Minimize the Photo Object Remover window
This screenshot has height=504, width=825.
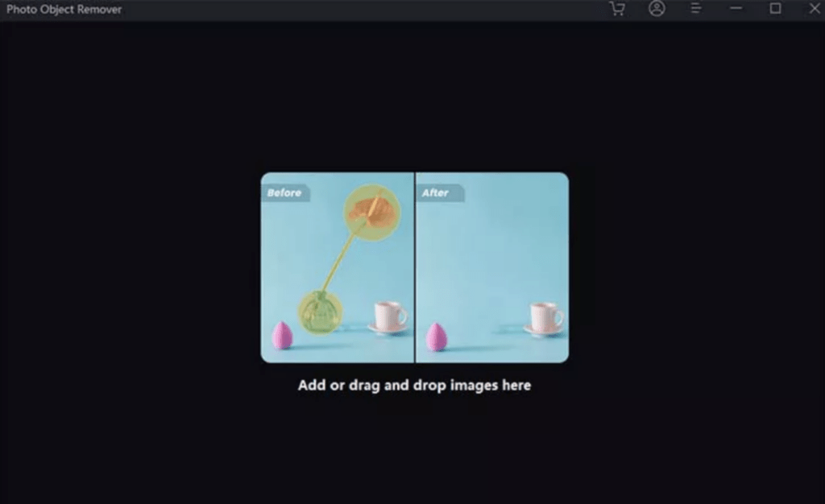[736, 9]
